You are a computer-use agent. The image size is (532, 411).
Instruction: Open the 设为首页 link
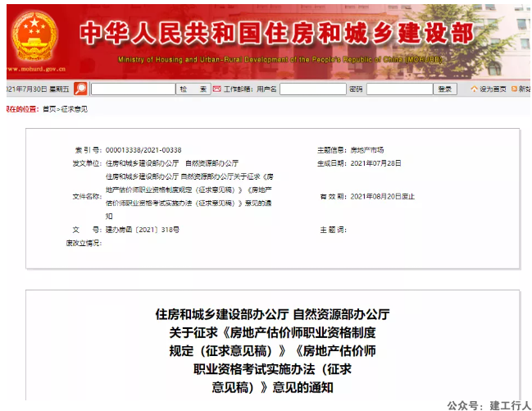pos(493,89)
